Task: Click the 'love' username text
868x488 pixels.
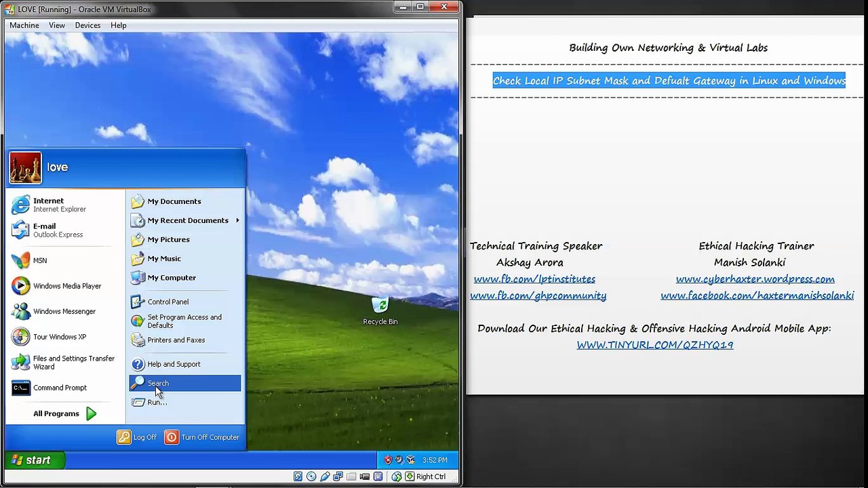Action: (x=57, y=167)
